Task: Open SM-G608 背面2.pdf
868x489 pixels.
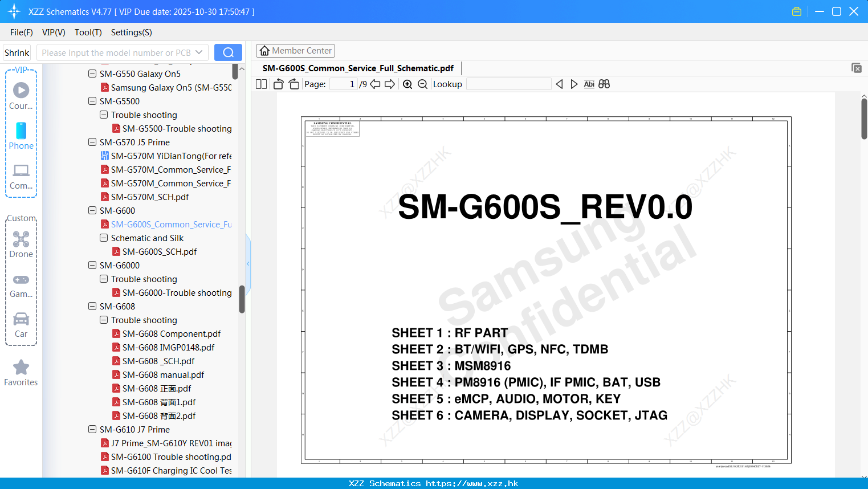Action: tap(159, 415)
